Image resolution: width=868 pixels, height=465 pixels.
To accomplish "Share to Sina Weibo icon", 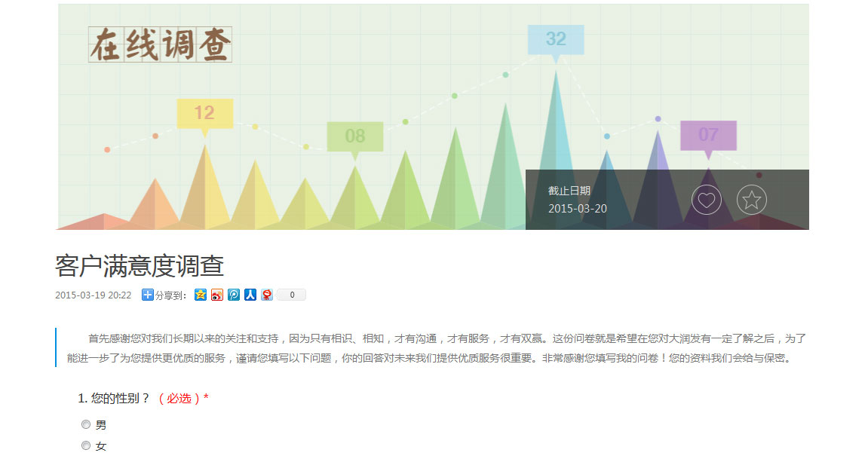I will pos(217,295).
